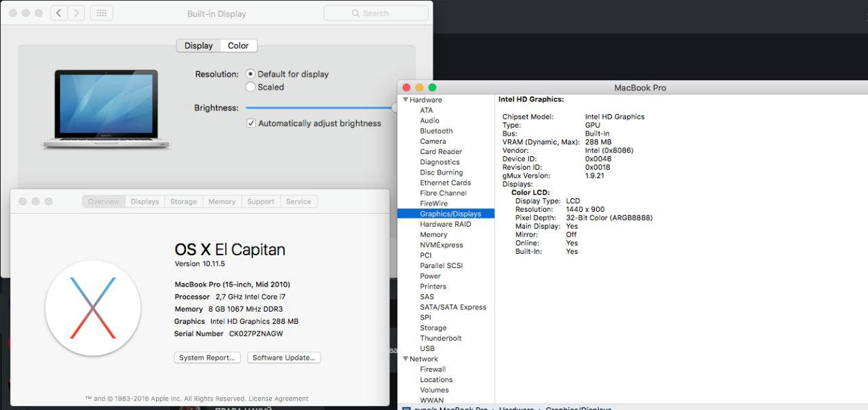The height and width of the screenshot is (410, 868).
Task: Collapse the Hardware section in sidebar
Action: pyautogui.click(x=406, y=100)
